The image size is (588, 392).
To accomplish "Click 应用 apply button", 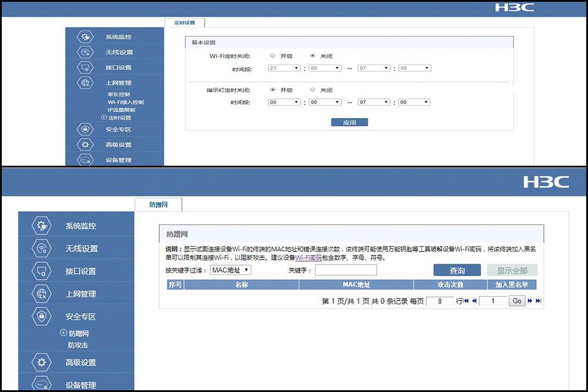I will (x=349, y=123).
